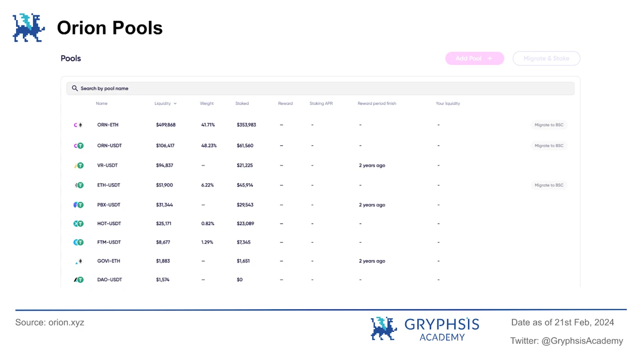Select the ETH-USDT pool name

point(109,185)
